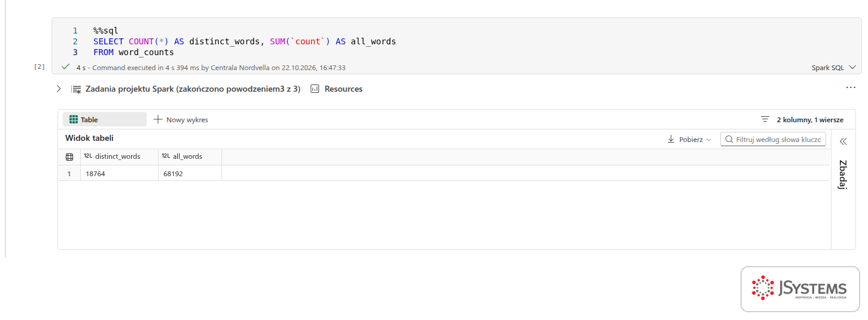
Task: Click the cell execution count [2]
Action: click(40, 67)
